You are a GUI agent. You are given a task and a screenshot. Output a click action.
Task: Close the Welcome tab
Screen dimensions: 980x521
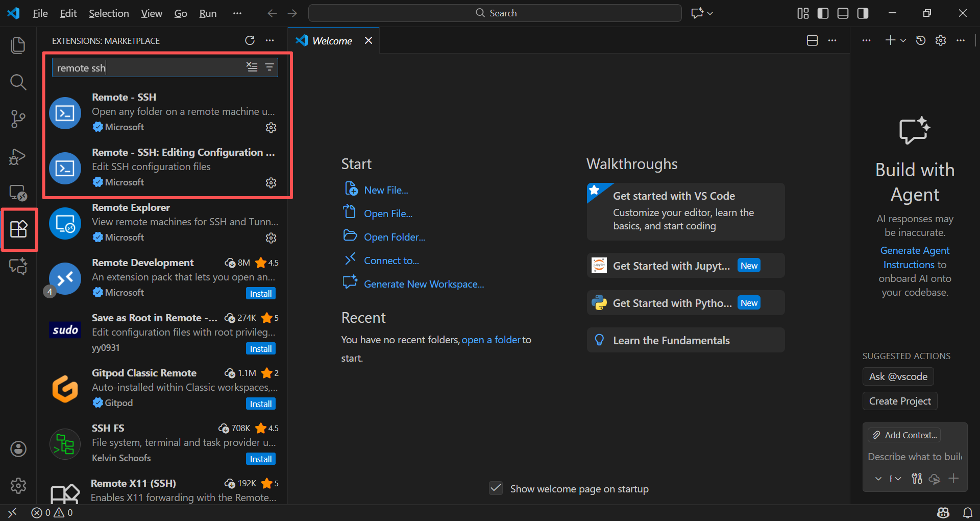tap(369, 40)
